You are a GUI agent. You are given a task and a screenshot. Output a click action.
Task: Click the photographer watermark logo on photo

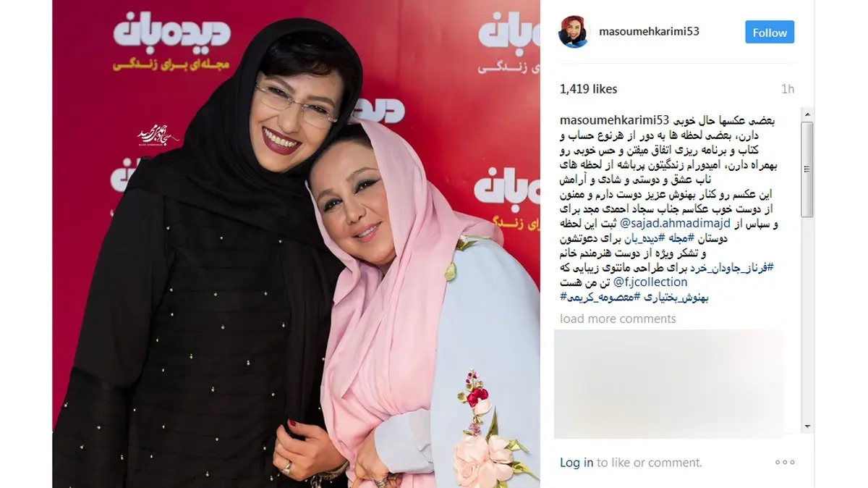coord(158,135)
